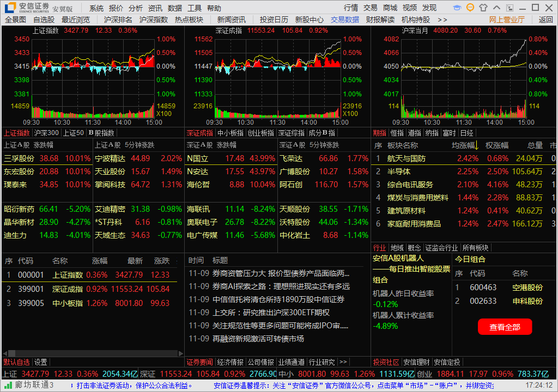Select the N国立 stock row

(231, 158)
